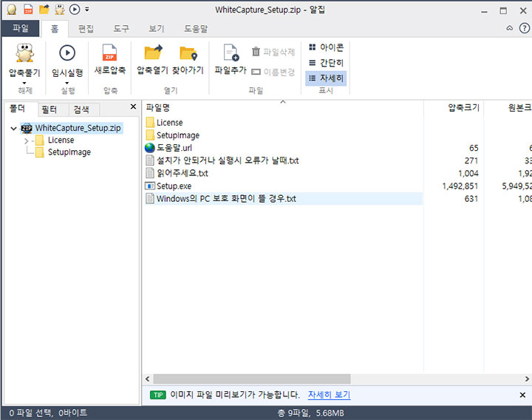Open the quick access toolbar customize arrow
The width and height of the screenshot is (532, 420).
coord(87,10)
